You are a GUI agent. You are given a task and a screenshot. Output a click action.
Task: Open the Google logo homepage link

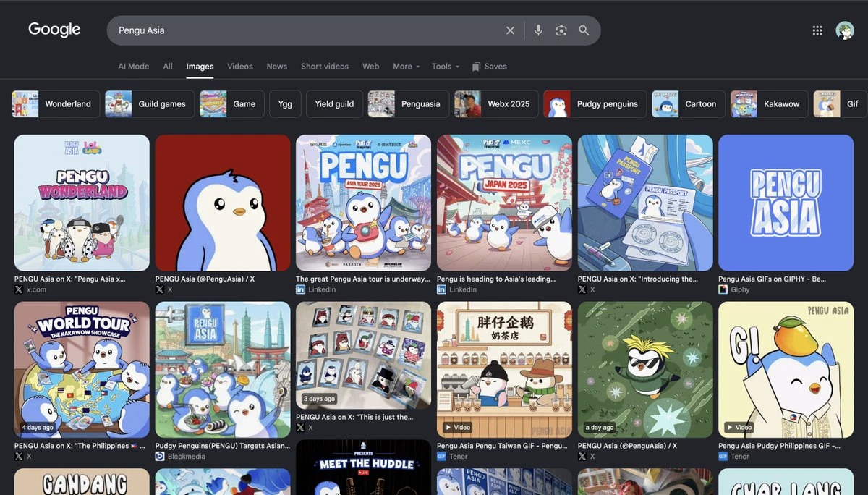coord(54,30)
